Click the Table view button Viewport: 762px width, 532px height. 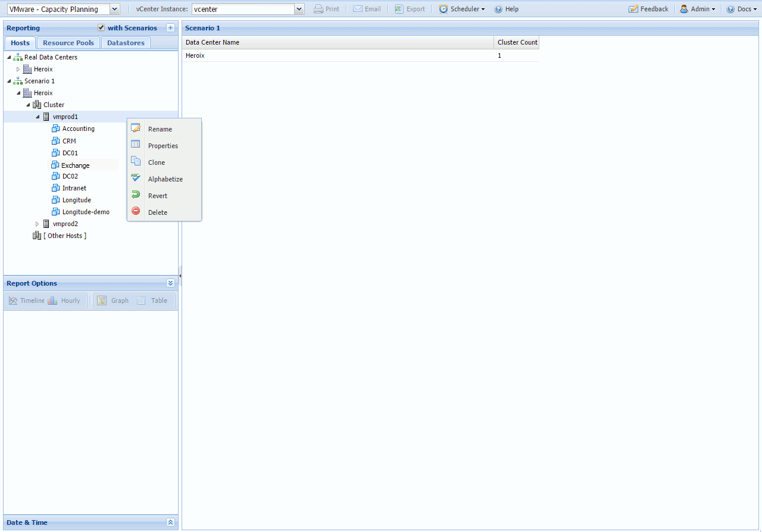(154, 301)
